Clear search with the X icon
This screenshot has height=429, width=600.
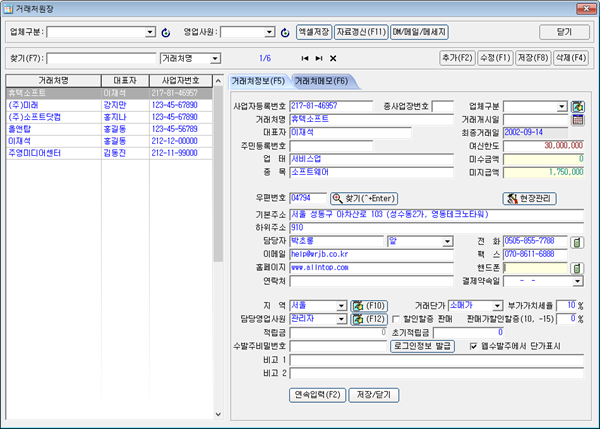[x=333, y=58]
